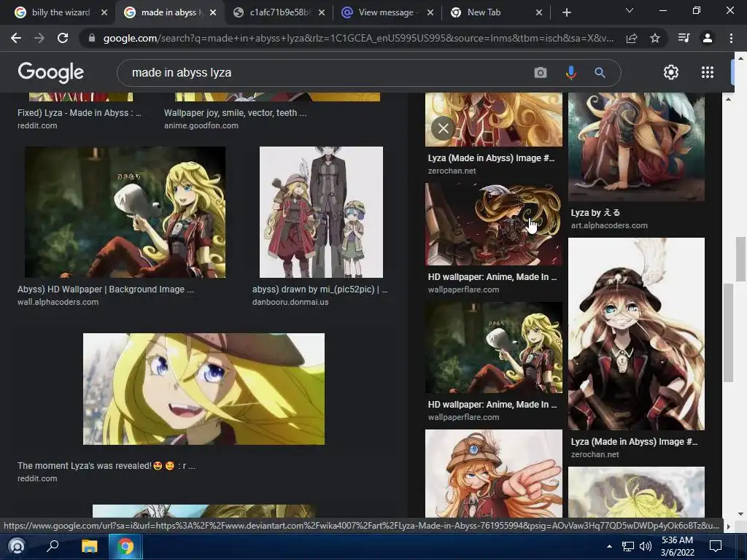Screen dimensions: 747x560
Task: Click danbooru.donmai.us source text
Action: click(290, 302)
